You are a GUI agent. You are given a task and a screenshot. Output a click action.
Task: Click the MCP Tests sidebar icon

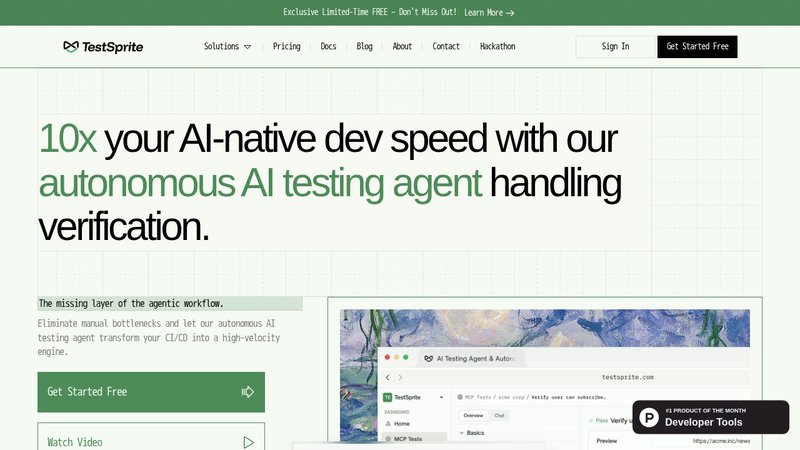tap(388, 439)
